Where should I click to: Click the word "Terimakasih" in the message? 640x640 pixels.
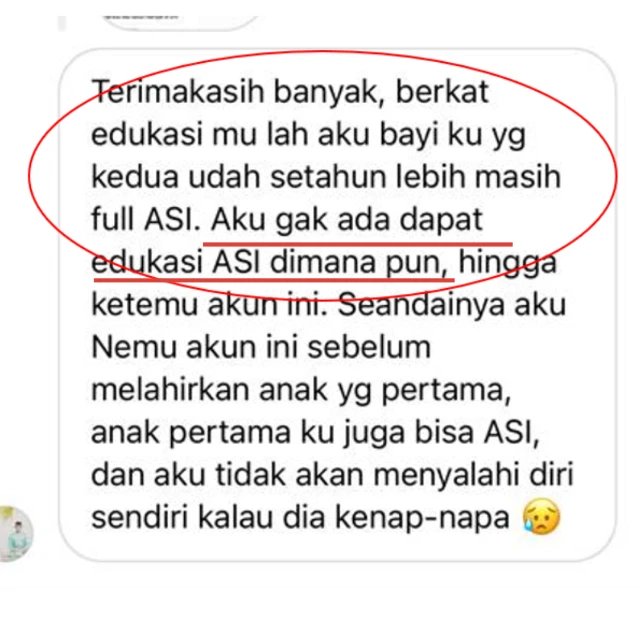click(x=178, y=92)
